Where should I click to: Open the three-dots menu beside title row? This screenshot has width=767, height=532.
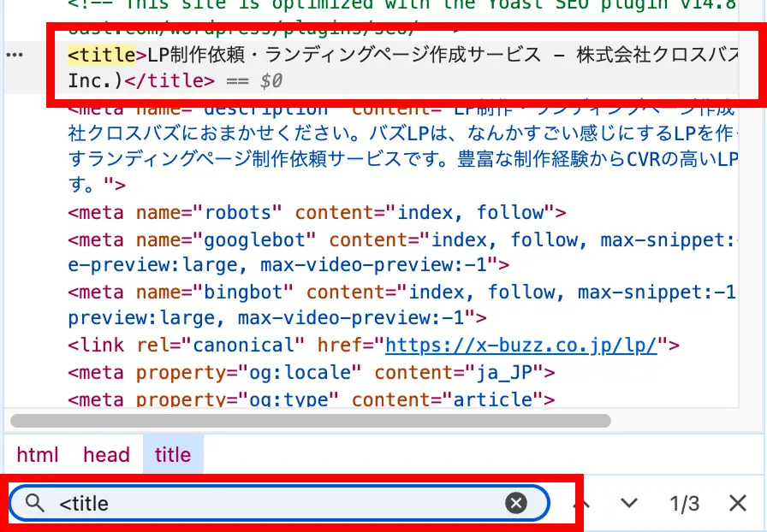(15, 55)
